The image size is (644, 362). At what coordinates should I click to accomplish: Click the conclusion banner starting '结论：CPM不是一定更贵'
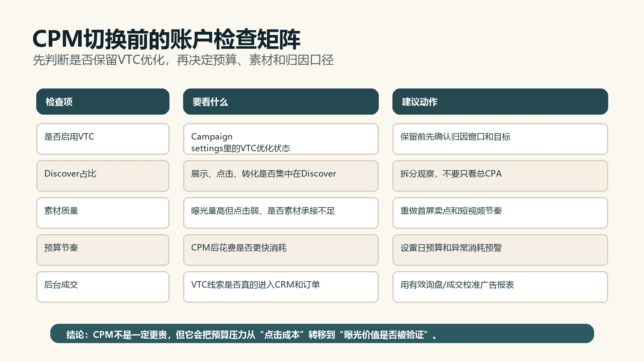click(x=322, y=333)
